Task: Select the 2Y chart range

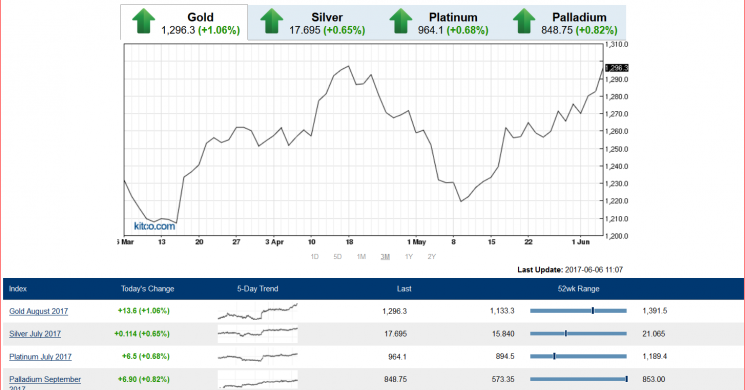Action: click(x=431, y=257)
